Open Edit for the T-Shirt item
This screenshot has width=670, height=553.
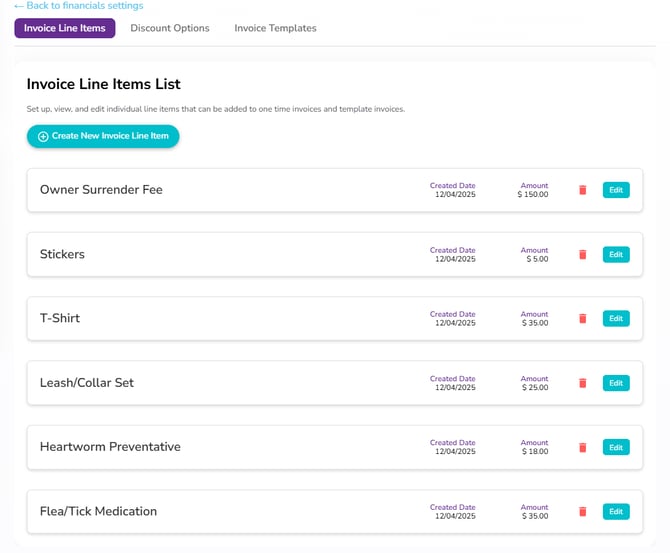point(616,318)
